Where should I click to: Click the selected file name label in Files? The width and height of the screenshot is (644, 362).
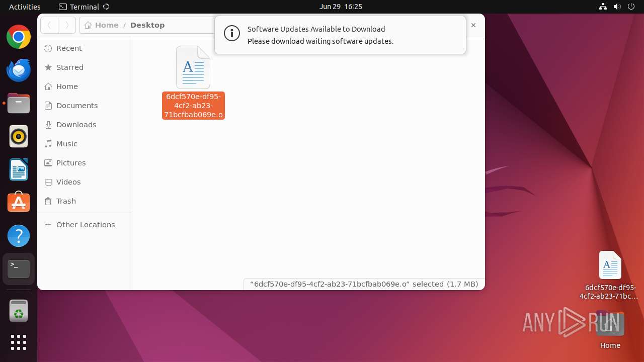click(x=193, y=106)
